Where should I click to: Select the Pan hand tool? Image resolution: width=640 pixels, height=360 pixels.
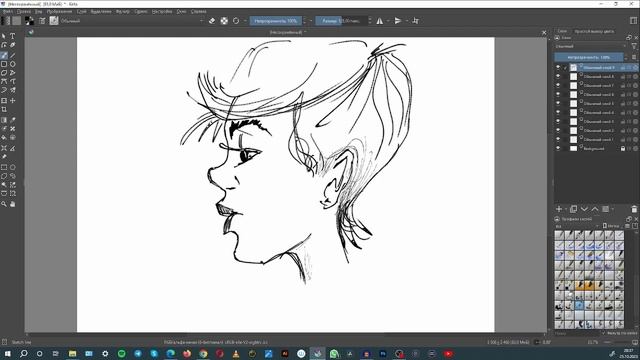tap(13, 204)
